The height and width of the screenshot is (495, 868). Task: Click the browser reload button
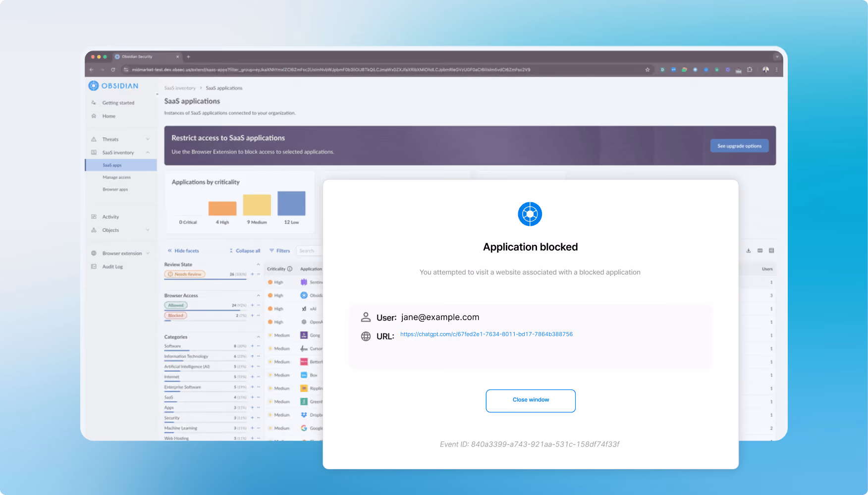(x=113, y=70)
